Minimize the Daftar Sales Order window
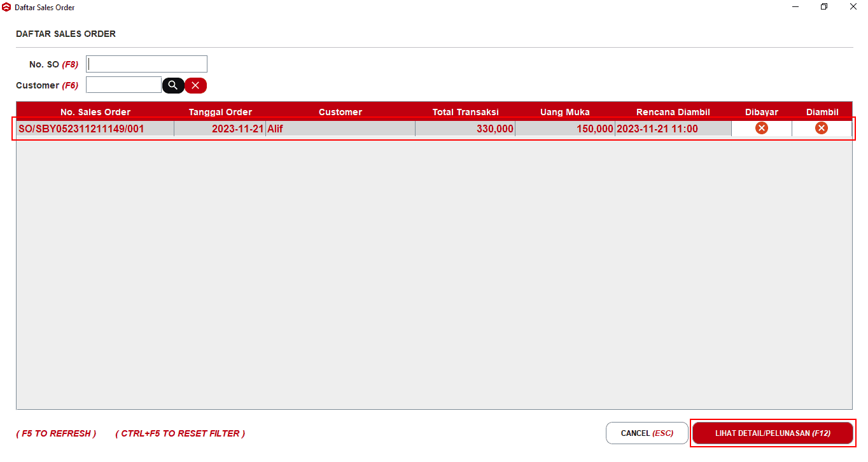 point(795,7)
